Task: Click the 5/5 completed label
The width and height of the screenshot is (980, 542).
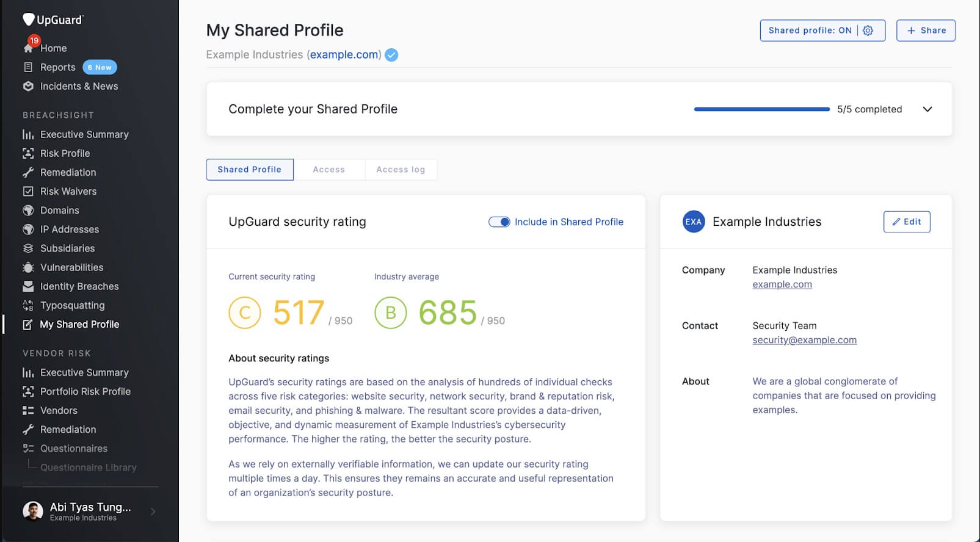Action: (869, 109)
